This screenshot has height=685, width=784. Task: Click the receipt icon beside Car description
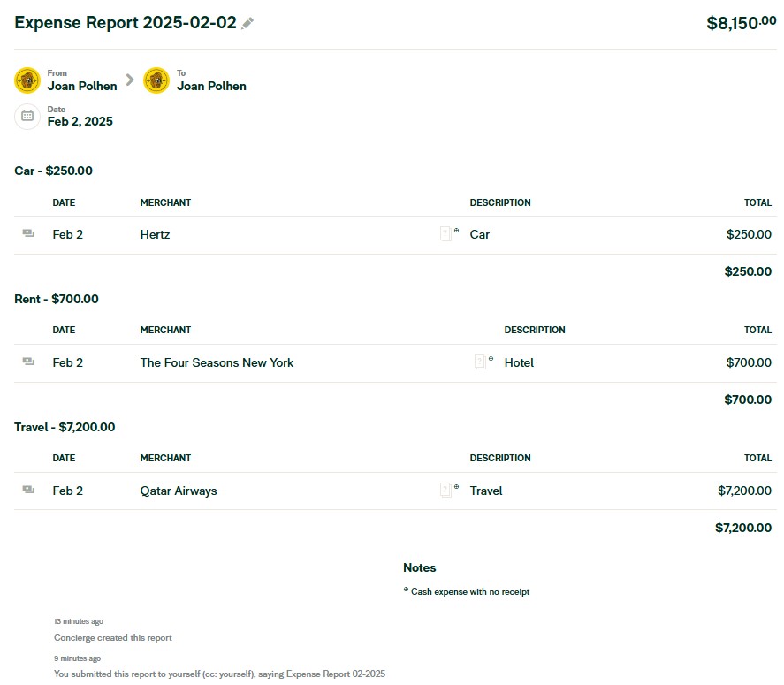(445, 234)
